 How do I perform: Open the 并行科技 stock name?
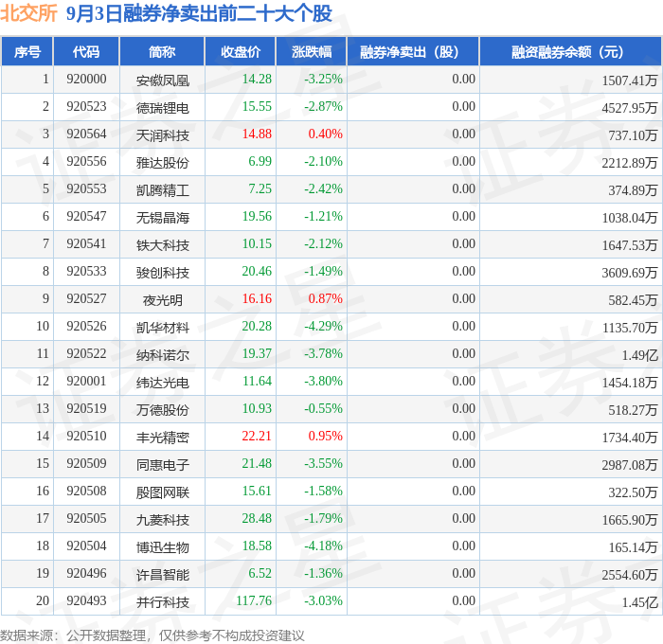[x=162, y=602]
